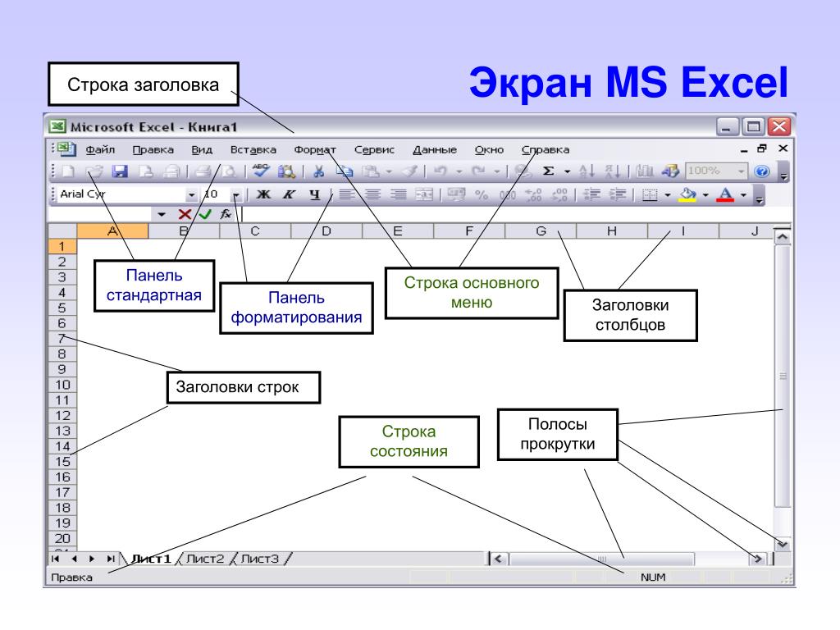Click the Decrease Decimal icon
This screenshot has width=840, height=630.
[559, 195]
